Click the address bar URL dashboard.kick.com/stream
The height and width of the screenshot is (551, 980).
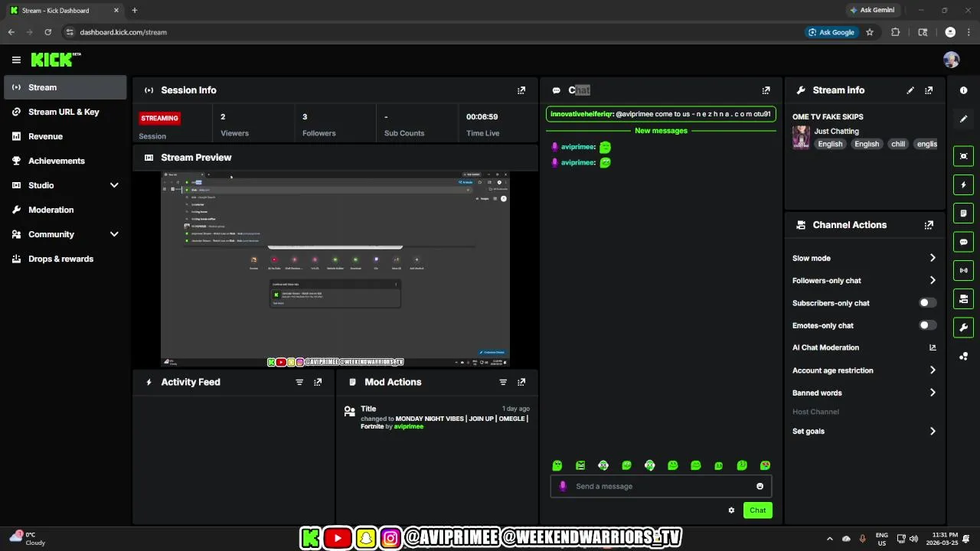123,32
